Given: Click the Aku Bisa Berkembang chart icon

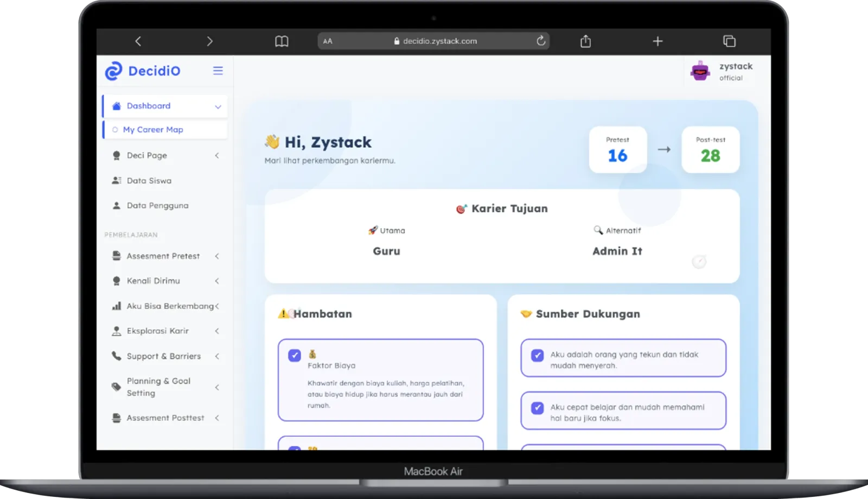Looking at the screenshot, I should coord(116,306).
